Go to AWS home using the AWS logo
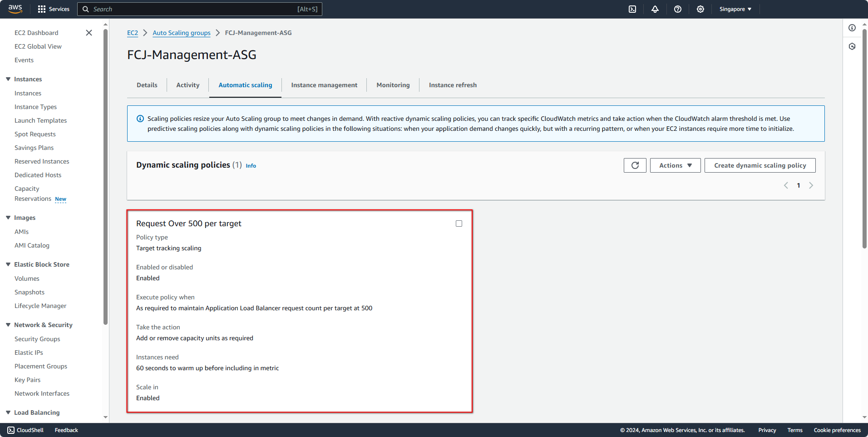Image resolution: width=868 pixels, height=437 pixels. 15,9
